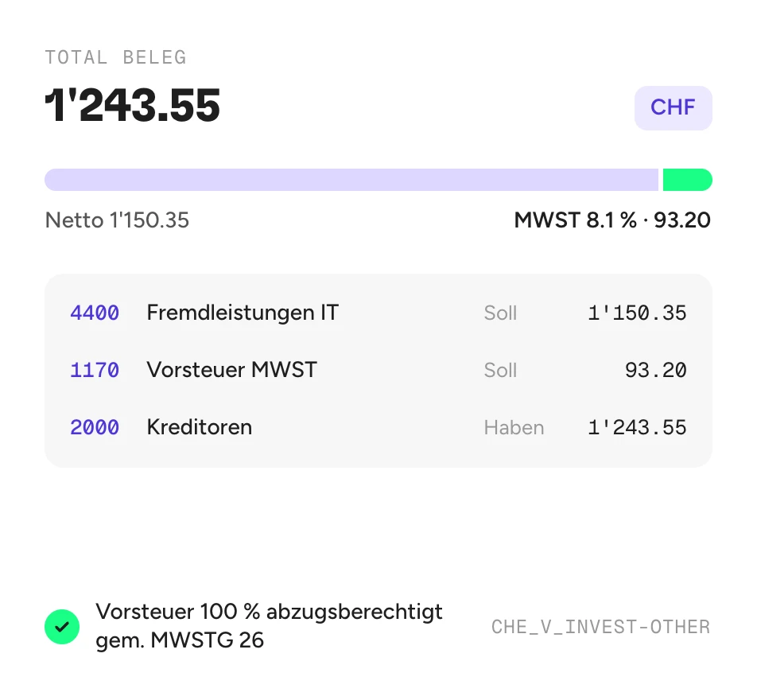Open the Fremdleistungen IT booking row

point(378,313)
